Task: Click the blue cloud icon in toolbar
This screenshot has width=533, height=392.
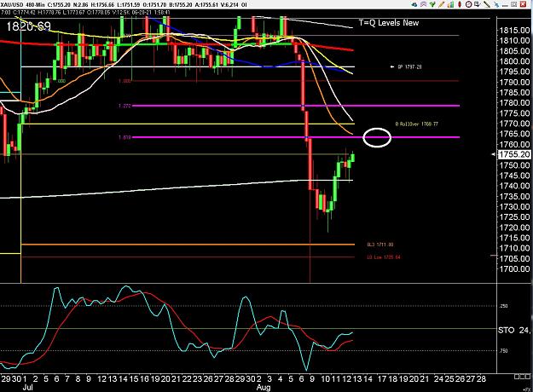Action: point(414,4)
